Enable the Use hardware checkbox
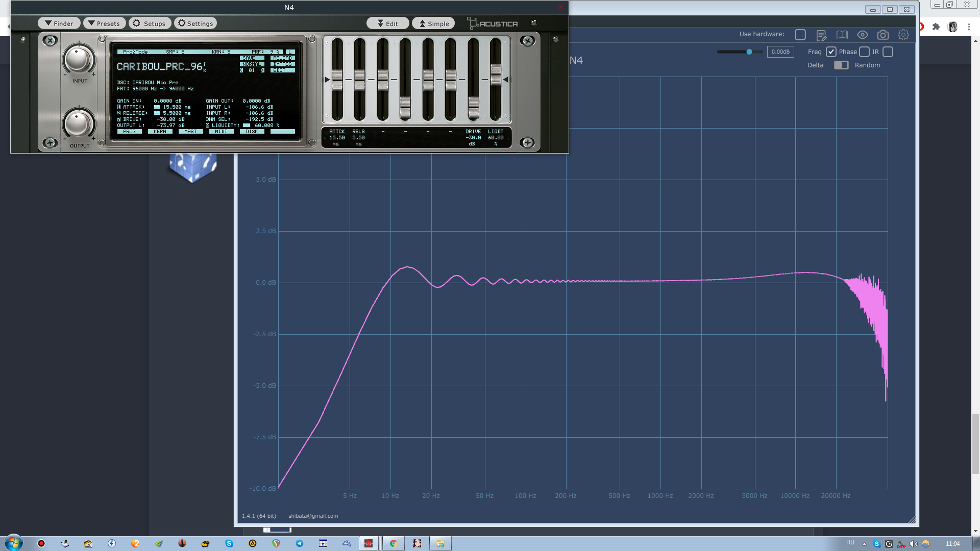This screenshot has height=551, width=980. click(800, 35)
